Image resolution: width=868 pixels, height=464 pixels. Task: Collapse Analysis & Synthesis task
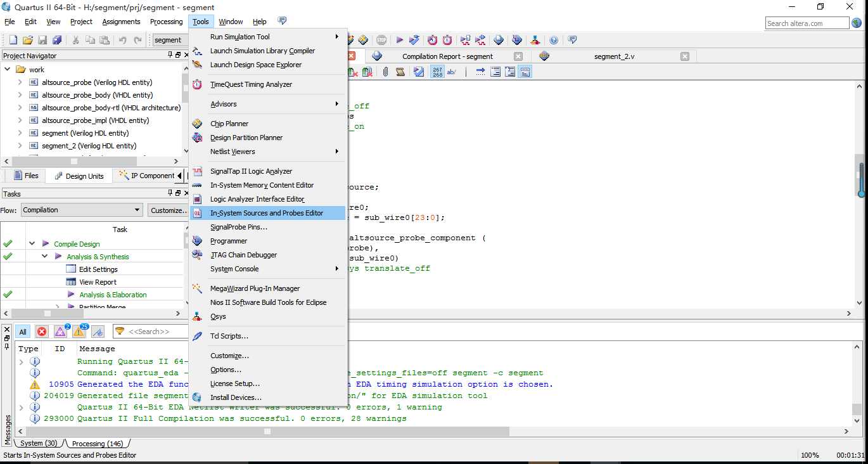[x=45, y=257]
